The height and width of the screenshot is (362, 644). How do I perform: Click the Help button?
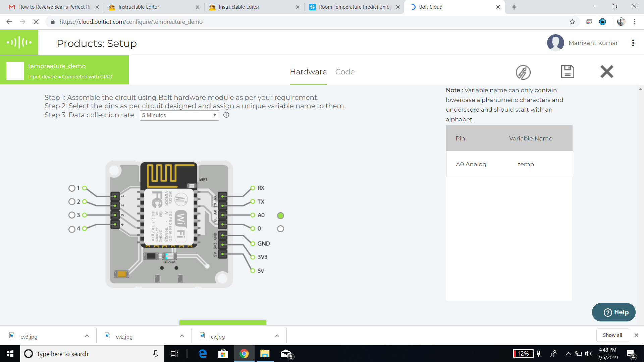click(613, 312)
